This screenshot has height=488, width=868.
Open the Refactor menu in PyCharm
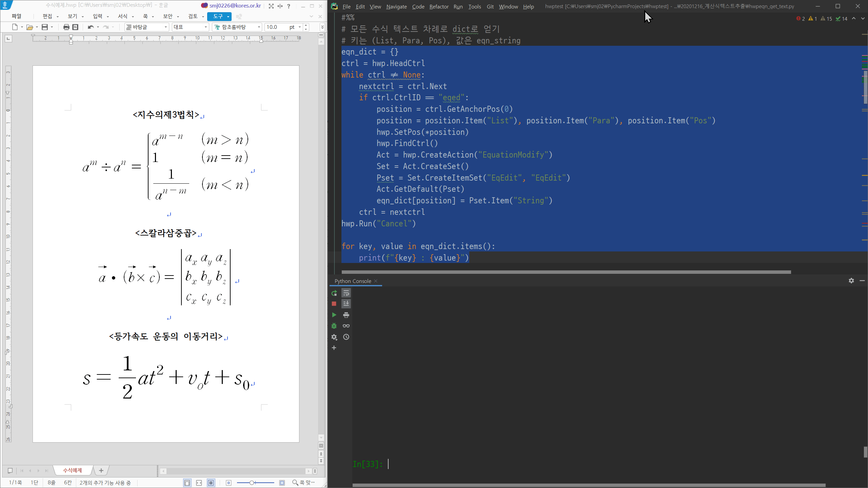tap(439, 6)
